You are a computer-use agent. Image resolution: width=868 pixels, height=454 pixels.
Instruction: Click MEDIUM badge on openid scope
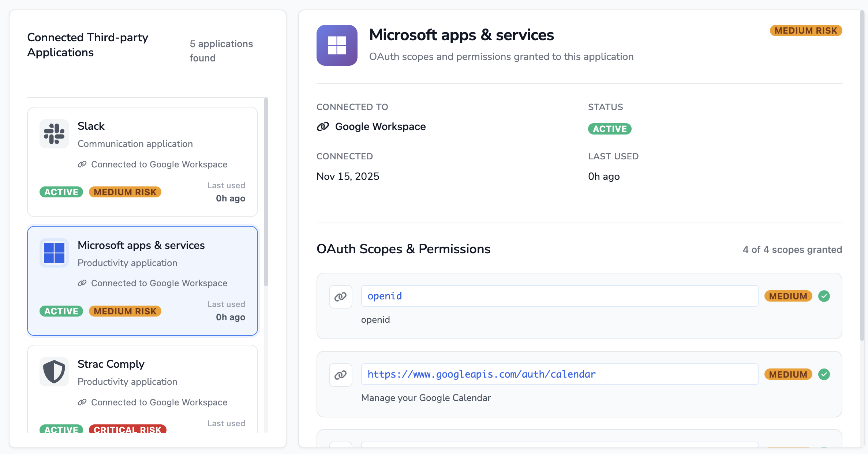click(788, 296)
